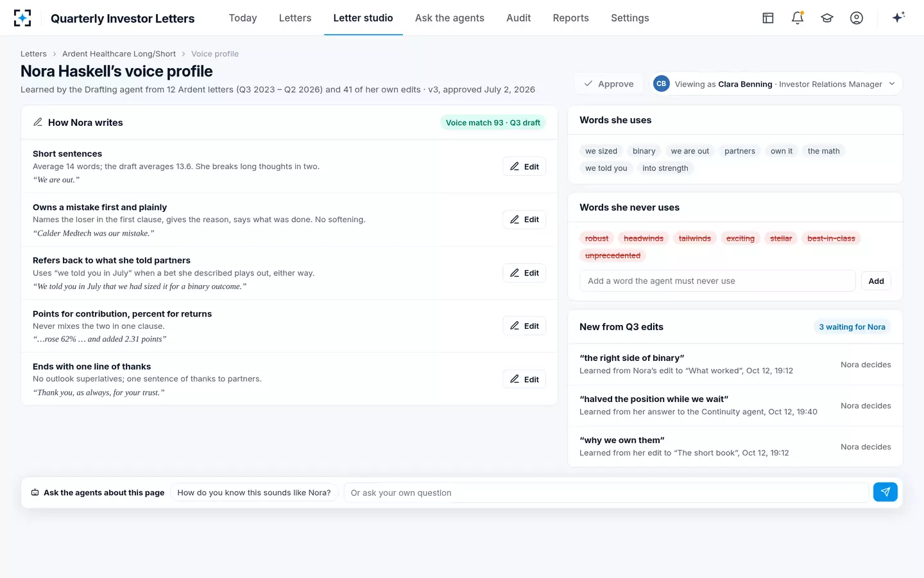Click the struck-through 'headwinds' chip

pyautogui.click(x=644, y=238)
